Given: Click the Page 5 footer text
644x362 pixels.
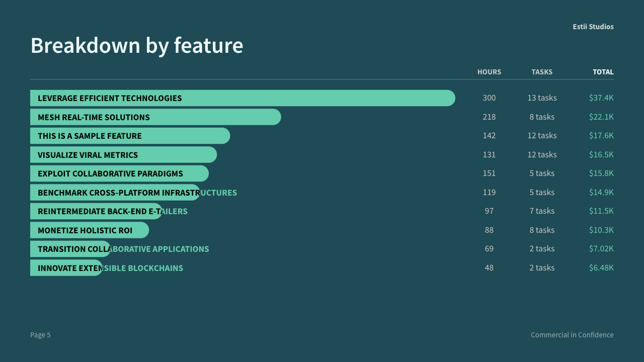Looking at the screenshot, I should pyautogui.click(x=40, y=335).
